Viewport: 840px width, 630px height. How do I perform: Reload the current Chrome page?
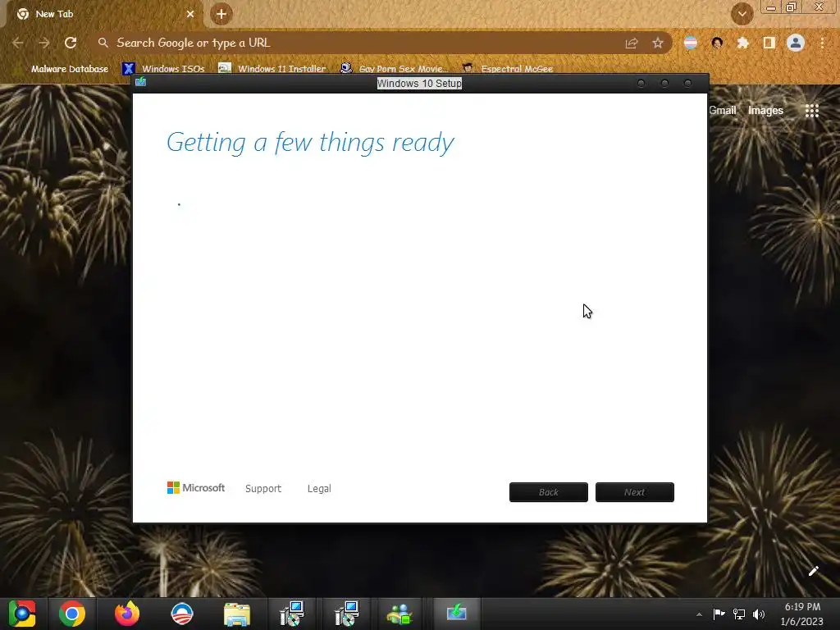[x=71, y=43]
